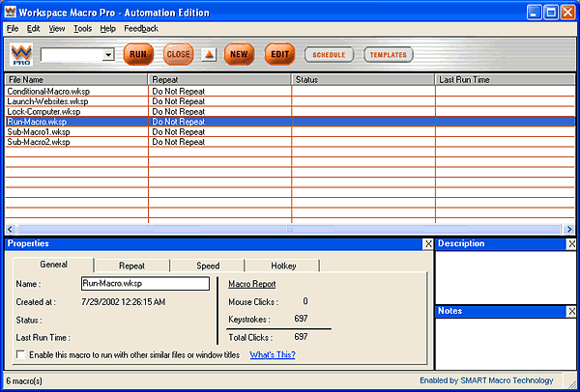Switch to the General tab
The width and height of the screenshot is (580, 392).
[x=53, y=265]
